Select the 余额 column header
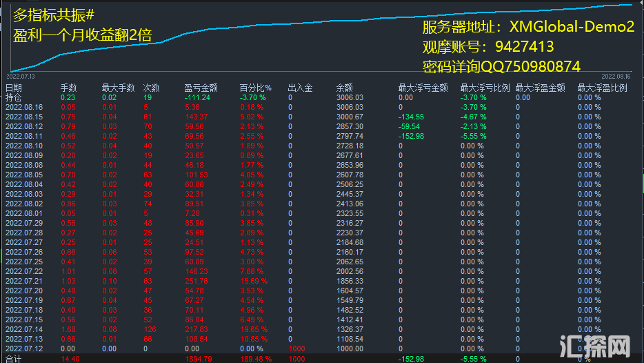The width and height of the screenshot is (644, 363). click(345, 88)
